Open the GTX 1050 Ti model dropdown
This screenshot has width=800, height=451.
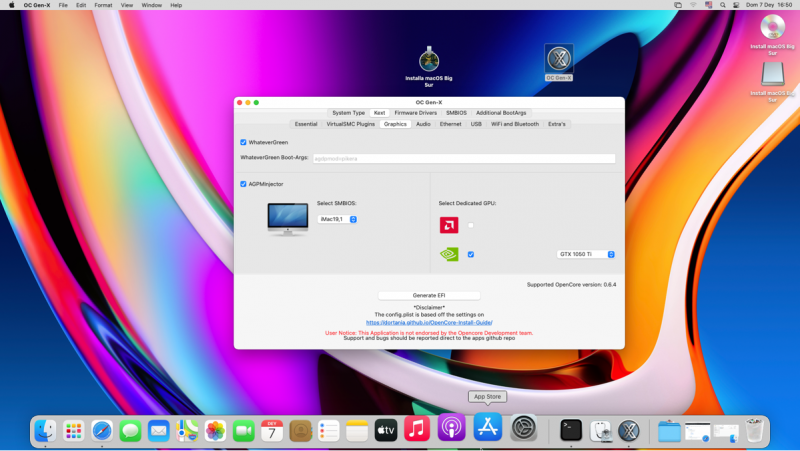click(x=586, y=254)
